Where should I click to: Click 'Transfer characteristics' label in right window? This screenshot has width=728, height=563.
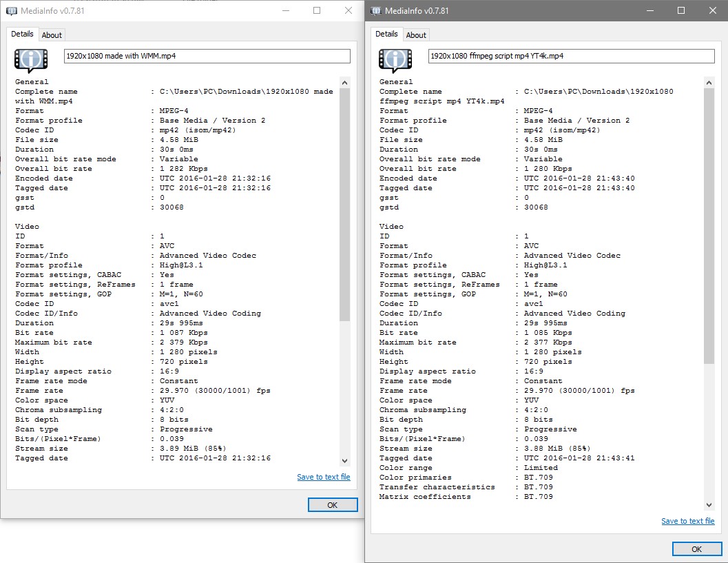(x=437, y=487)
